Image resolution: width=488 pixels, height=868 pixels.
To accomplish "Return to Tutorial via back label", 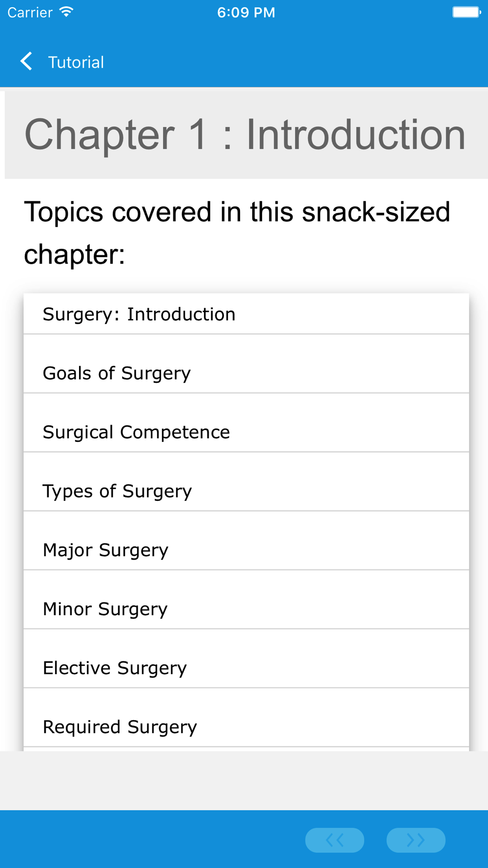I will pos(76,62).
